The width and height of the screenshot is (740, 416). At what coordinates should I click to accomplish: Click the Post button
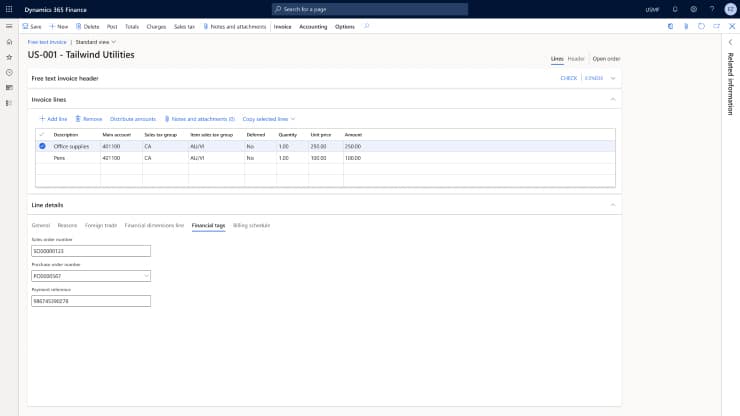(112, 27)
